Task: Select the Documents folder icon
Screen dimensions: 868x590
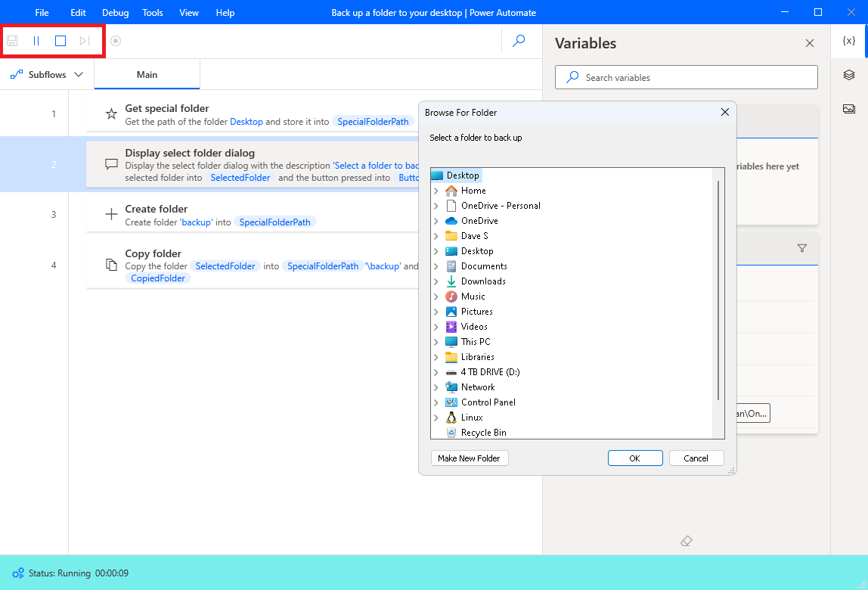Action: click(x=451, y=266)
